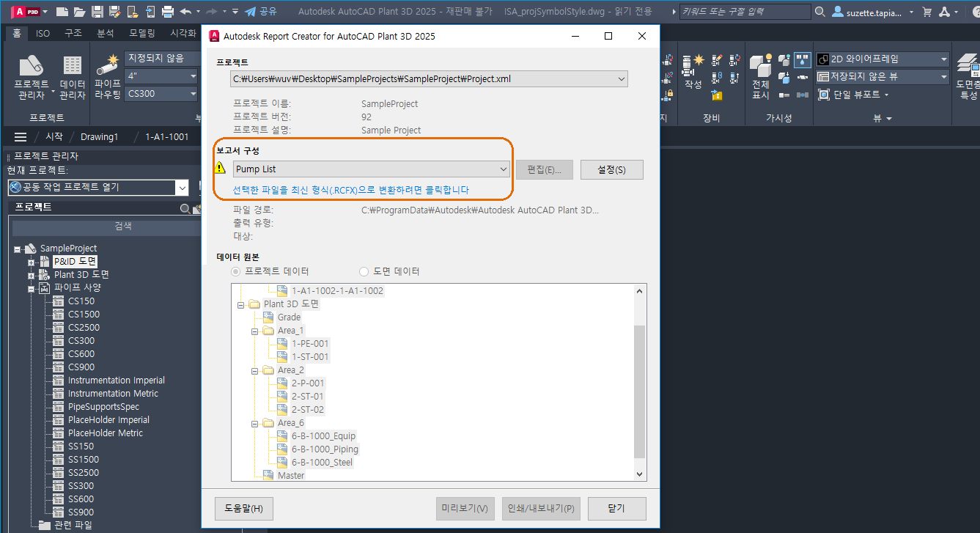Open the 2D 와이어프레임 visual style dropdown
Image resolution: width=980 pixels, height=533 pixels.
(943, 59)
